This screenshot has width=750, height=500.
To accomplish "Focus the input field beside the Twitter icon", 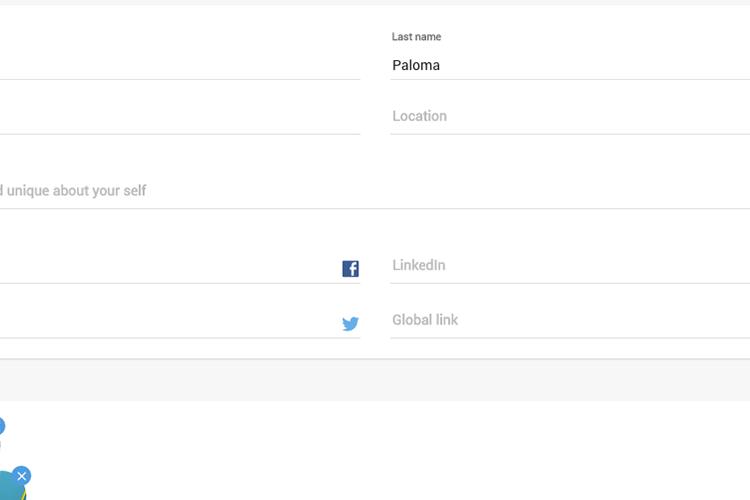I will tap(170, 323).
